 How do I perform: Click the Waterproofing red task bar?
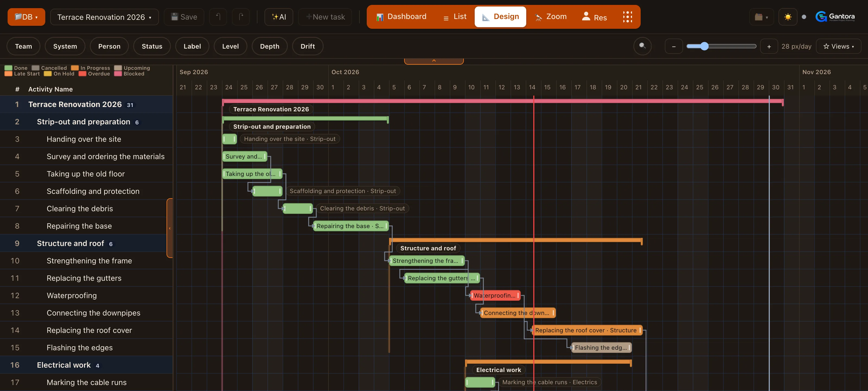(x=495, y=295)
